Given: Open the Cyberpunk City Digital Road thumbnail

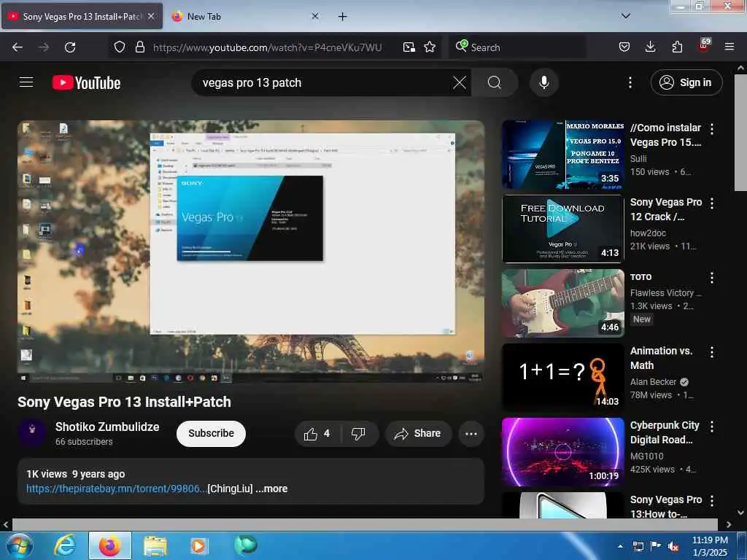Looking at the screenshot, I should [563, 452].
